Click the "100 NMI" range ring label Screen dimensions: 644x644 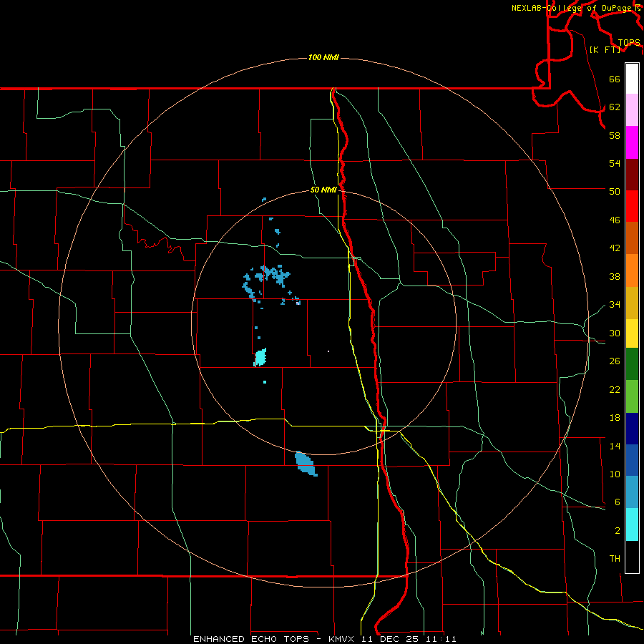323,57
